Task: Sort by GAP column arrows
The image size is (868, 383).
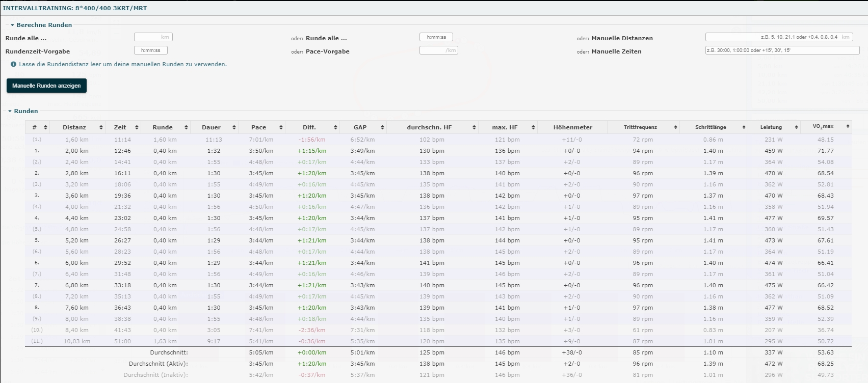Action: pos(382,127)
